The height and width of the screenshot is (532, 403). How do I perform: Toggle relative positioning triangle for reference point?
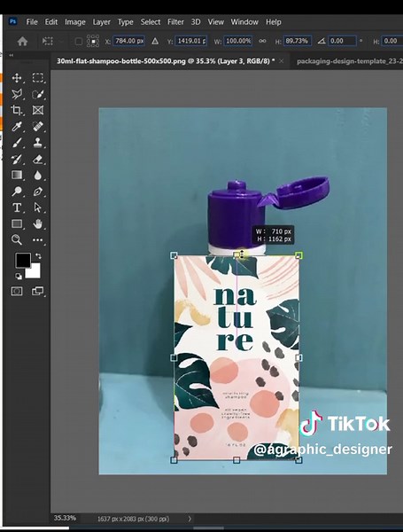[x=155, y=41]
